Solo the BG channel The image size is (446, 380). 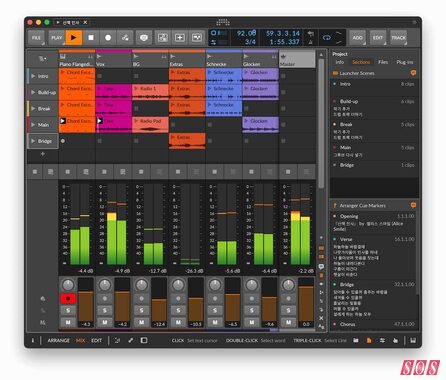(141, 311)
